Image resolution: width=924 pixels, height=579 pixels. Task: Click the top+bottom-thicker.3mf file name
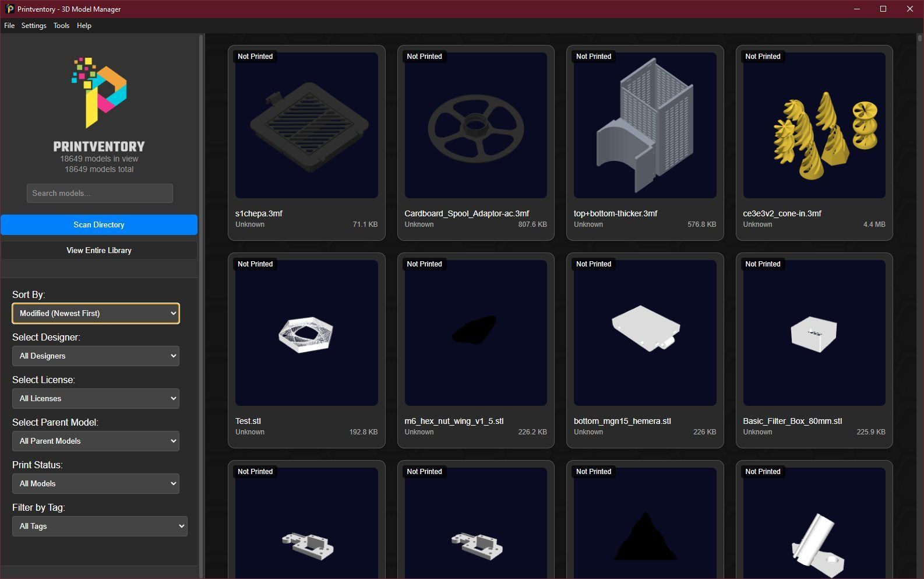point(615,213)
